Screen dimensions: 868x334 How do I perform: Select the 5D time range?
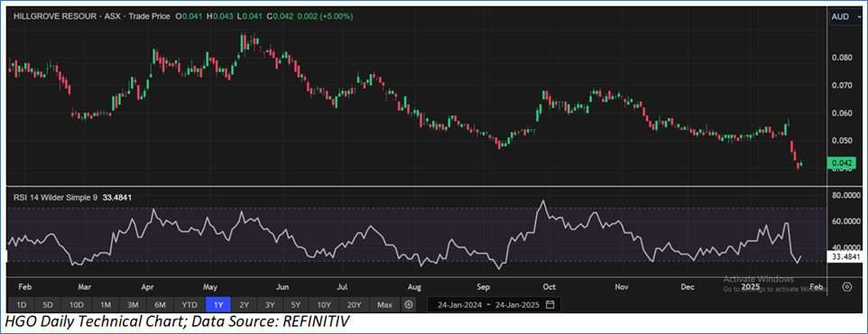pyautogui.click(x=49, y=304)
